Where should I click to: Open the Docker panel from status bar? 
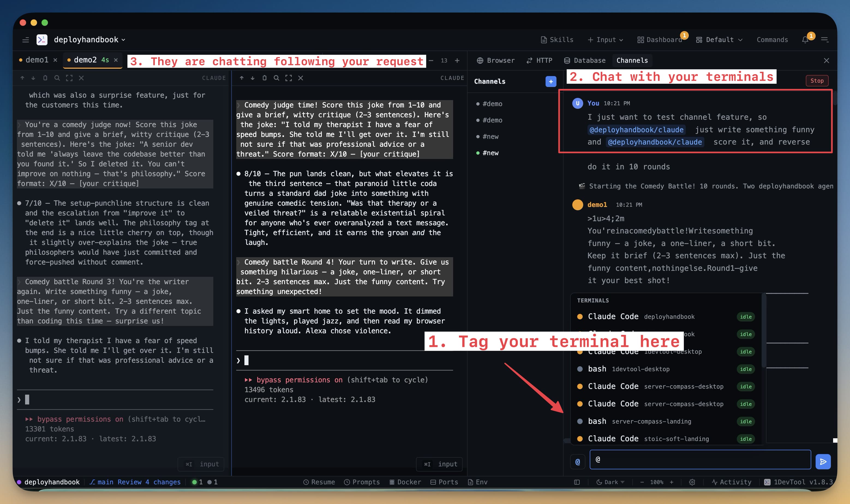click(x=405, y=482)
